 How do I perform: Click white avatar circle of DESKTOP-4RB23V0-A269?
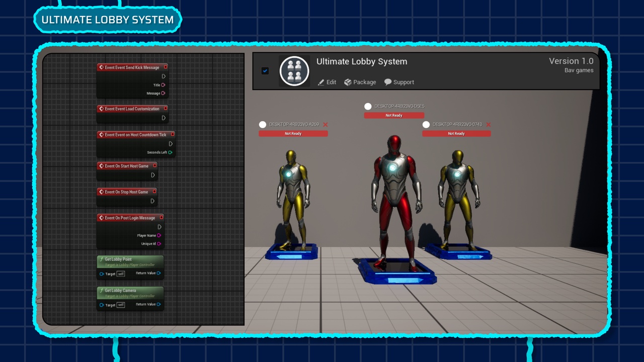[263, 125]
